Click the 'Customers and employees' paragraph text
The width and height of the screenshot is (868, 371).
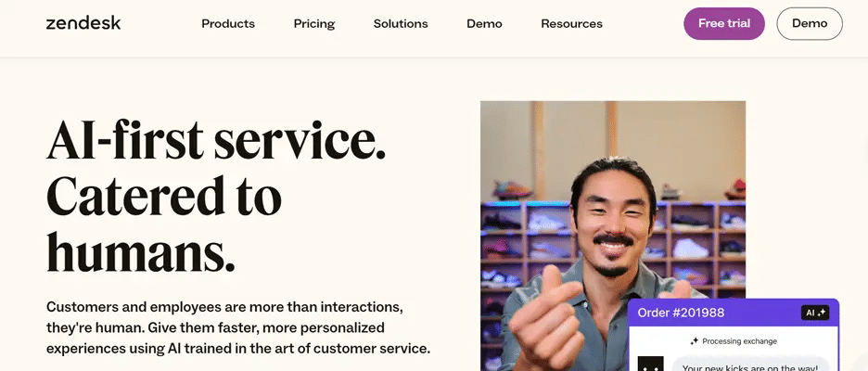click(x=238, y=327)
